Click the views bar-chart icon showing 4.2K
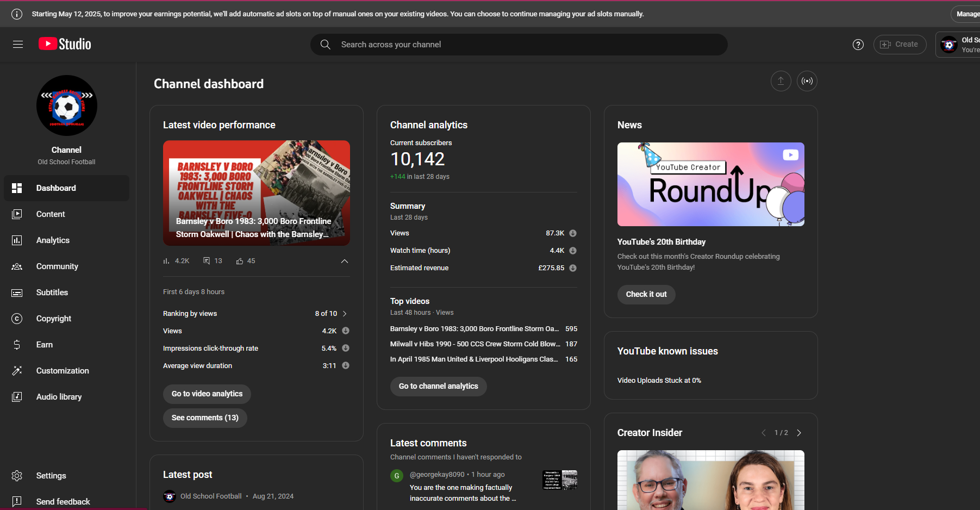980x510 pixels. [166, 261]
